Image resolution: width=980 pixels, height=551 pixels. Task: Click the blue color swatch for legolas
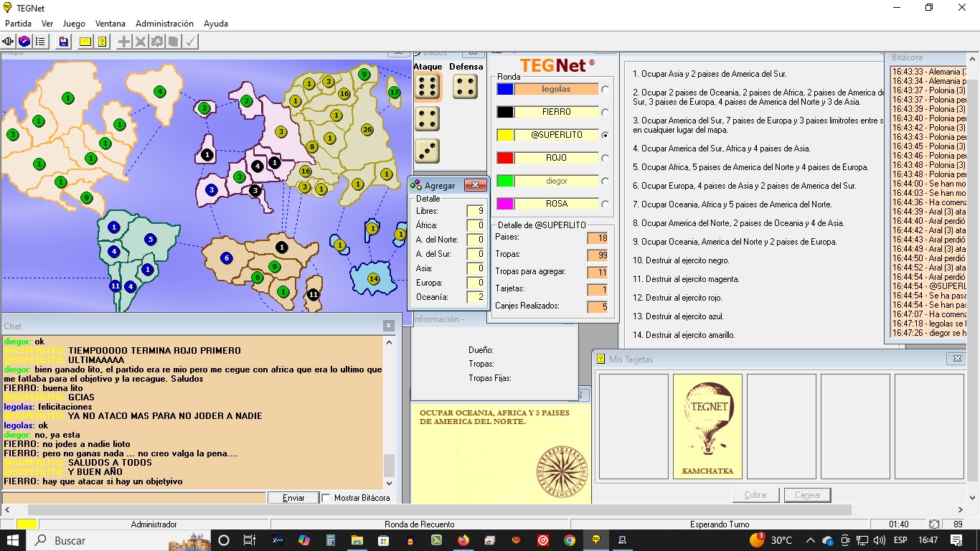point(505,90)
